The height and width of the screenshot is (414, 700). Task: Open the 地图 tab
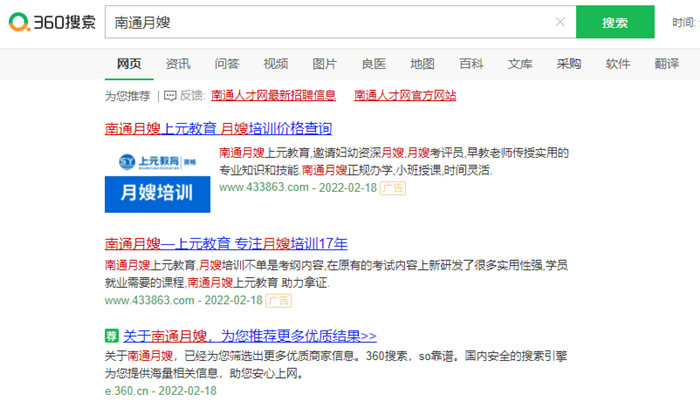coord(422,64)
